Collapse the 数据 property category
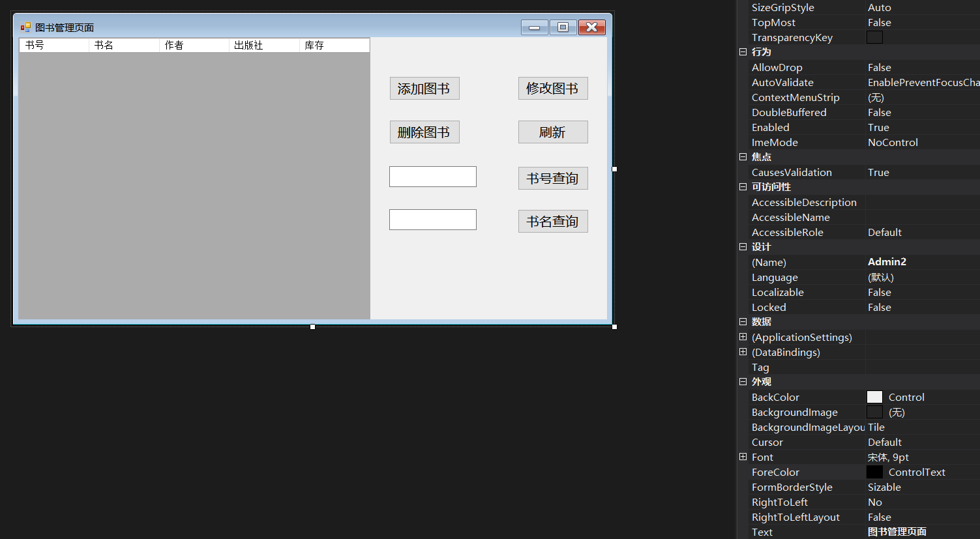980x539 pixels. [743, 322]
